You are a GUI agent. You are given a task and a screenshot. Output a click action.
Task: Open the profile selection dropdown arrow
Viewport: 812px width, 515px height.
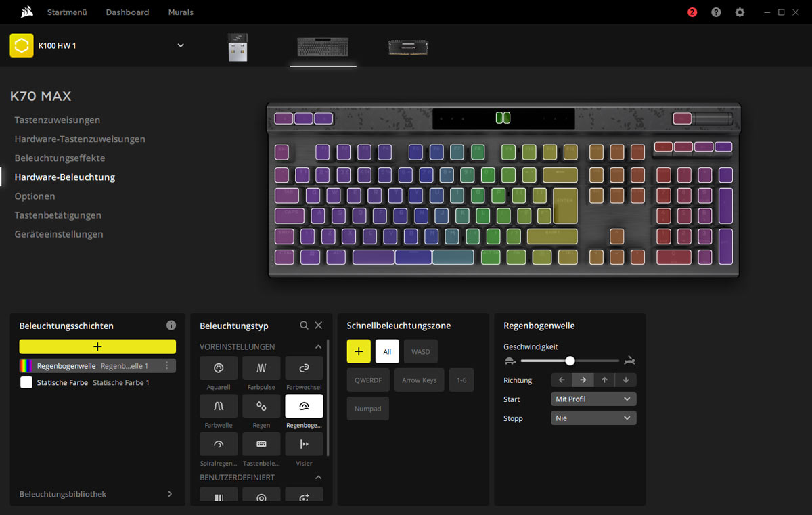coord(181,45)
